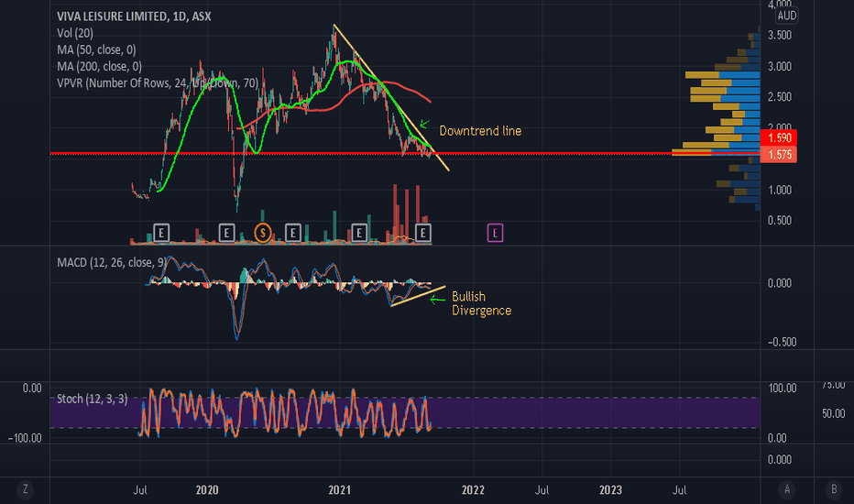
Task: Click the Downtrend line text annotation
Action: pos(480,131)
